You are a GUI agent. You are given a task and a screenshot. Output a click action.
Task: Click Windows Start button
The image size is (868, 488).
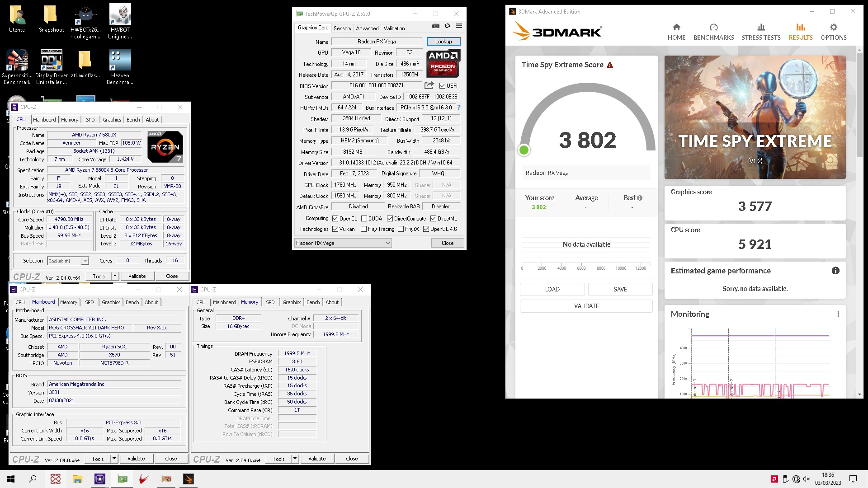[11, 479]
